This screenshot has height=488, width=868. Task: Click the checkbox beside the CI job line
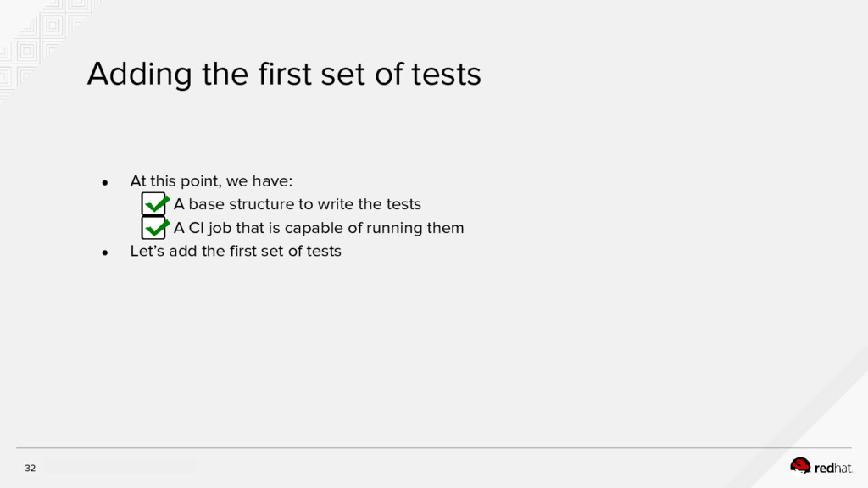point(153,229)
